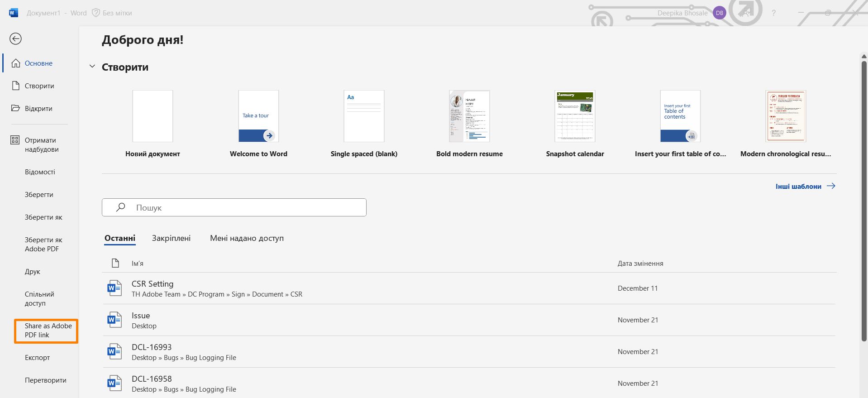This screenshot has width=868, height=398.
Task: Choose Зберегти in the sidebar
Action: [x=39, y=195]
